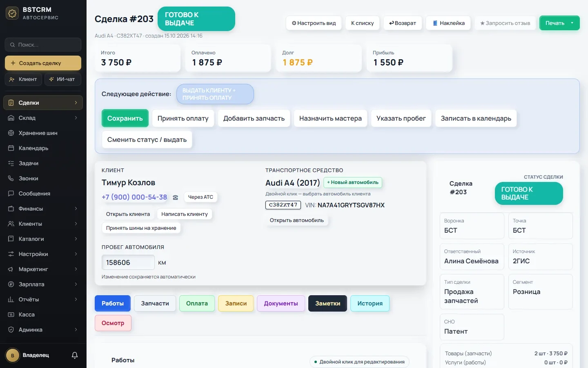Expand the Настройки submenu chevron

pos(76,254)
